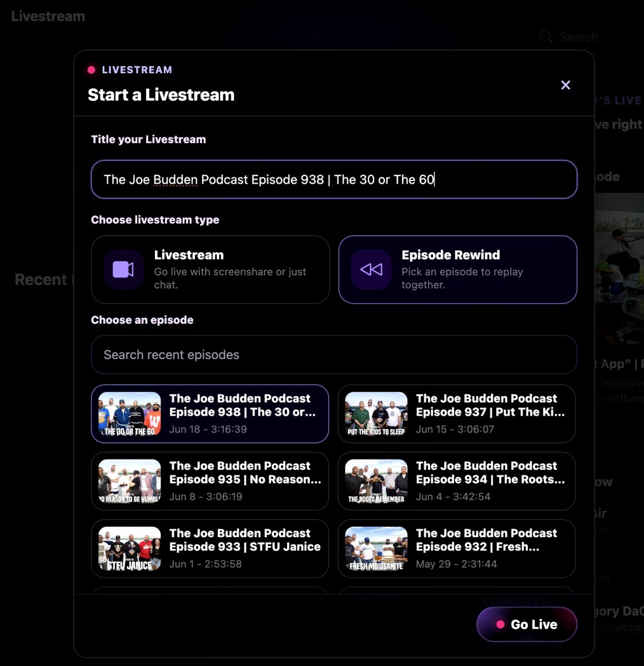Click the 'Jun 18 - 3:16:39' text
The height and width of the screenshot is (666, 644).
click(208, 429)
